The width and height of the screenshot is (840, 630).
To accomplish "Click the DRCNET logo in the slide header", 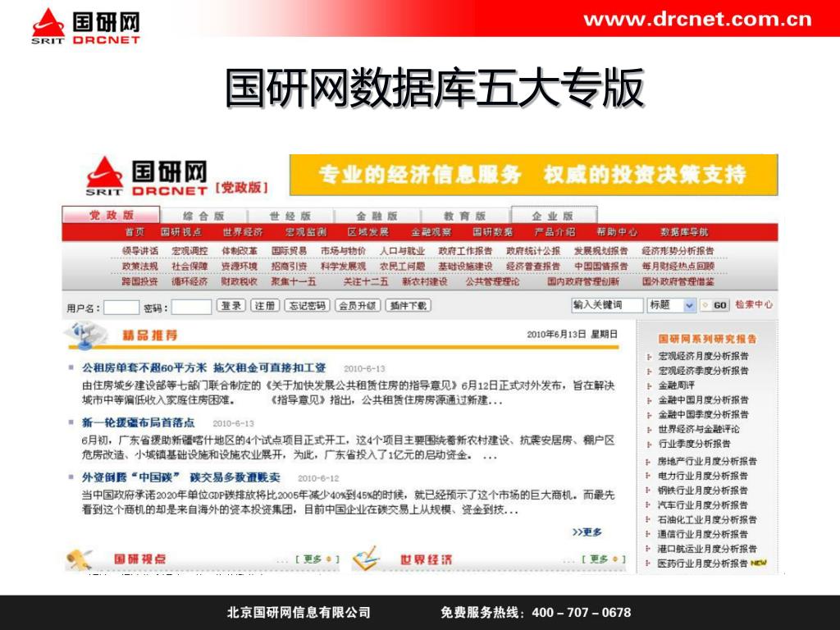I will coord(85,25).
